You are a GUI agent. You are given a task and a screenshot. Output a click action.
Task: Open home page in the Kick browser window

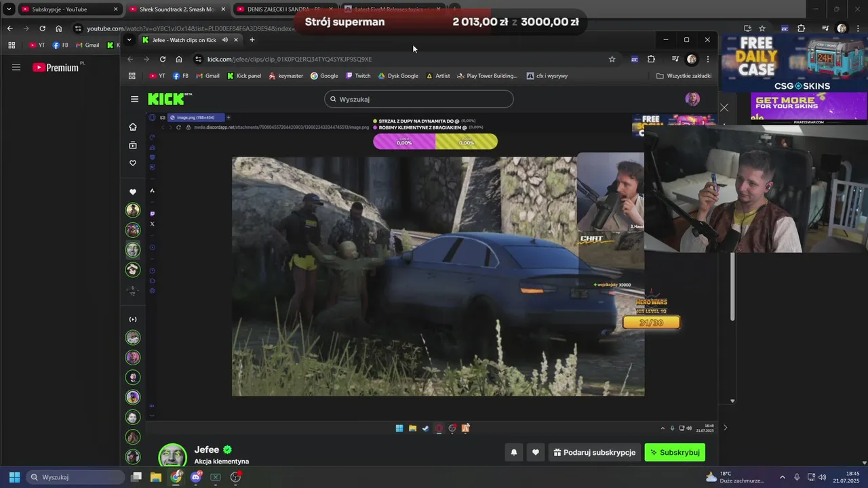tap(179, 59)
